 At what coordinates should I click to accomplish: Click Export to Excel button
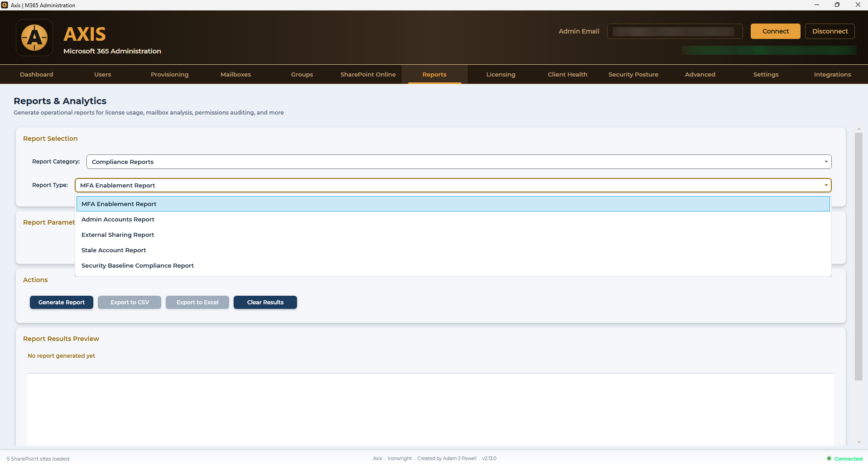point(197,302)
